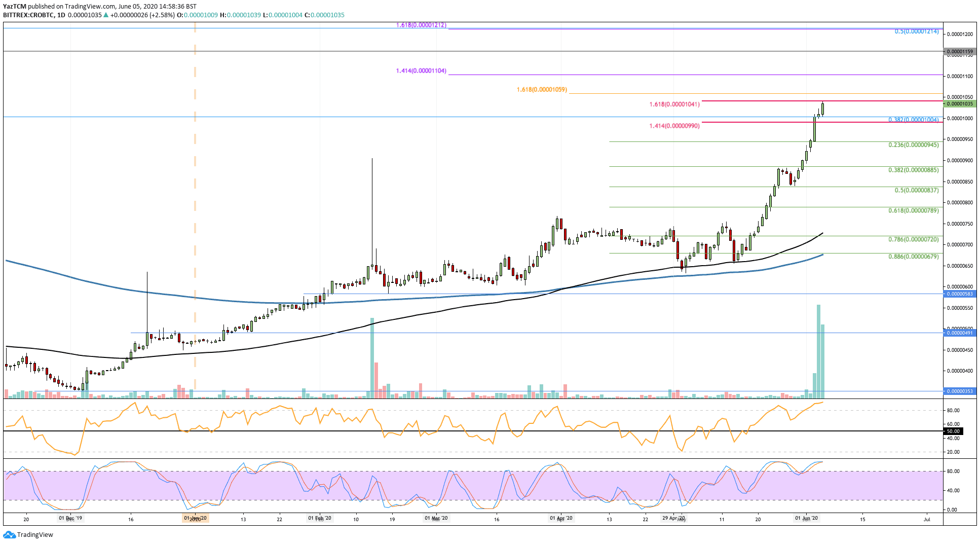Screen dimensions: 980x544
Task: Click the green up-triangle beside price 0.00001035
Action: click(x=106, y=15)
